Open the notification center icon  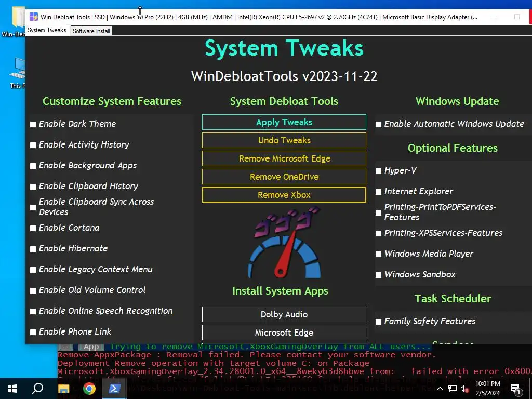click(516, 389)
